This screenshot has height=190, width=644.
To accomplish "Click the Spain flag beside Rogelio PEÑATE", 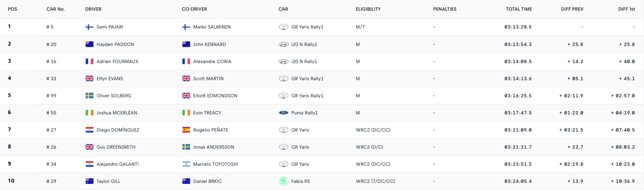I will click(x=186, y=130).
